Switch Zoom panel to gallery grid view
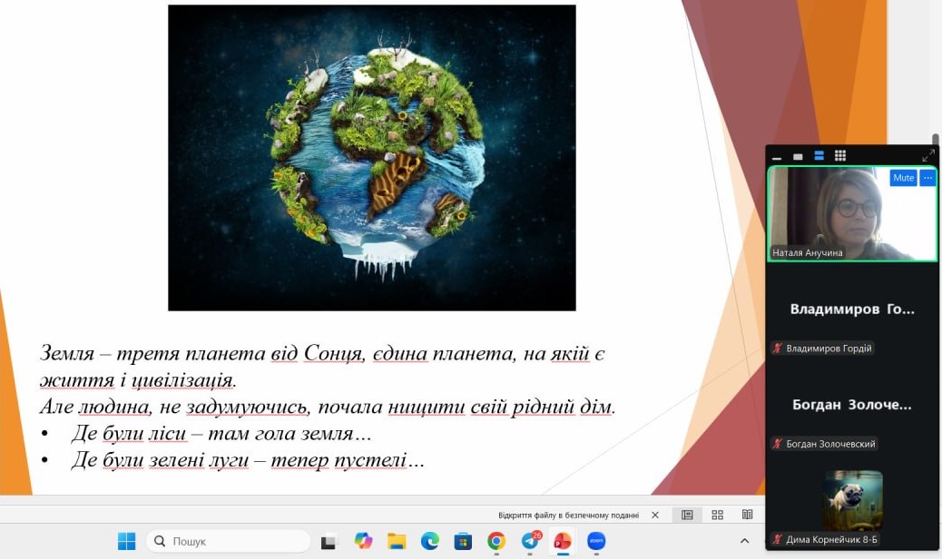This screenshot has height=560, width=942. click(840, 156)
